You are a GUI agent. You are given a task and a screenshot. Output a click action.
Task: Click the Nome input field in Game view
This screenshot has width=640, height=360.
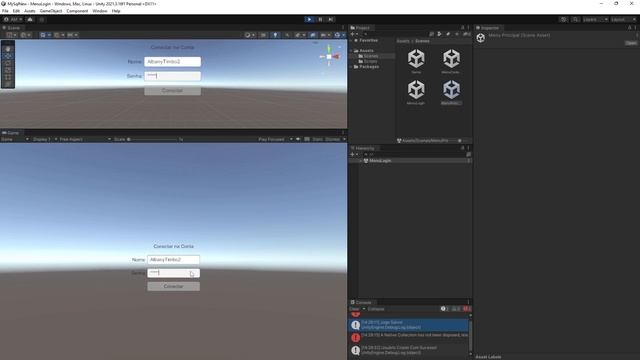173,260
